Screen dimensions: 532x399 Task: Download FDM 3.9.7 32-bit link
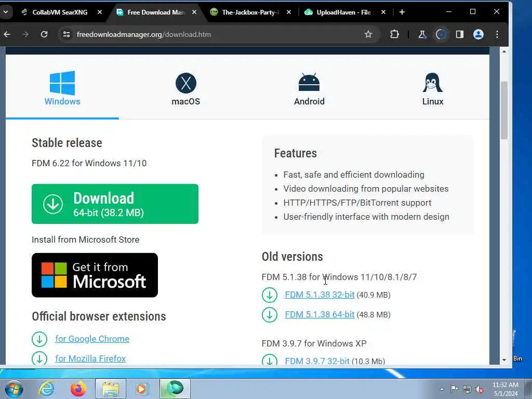click(x=317, y=361)
